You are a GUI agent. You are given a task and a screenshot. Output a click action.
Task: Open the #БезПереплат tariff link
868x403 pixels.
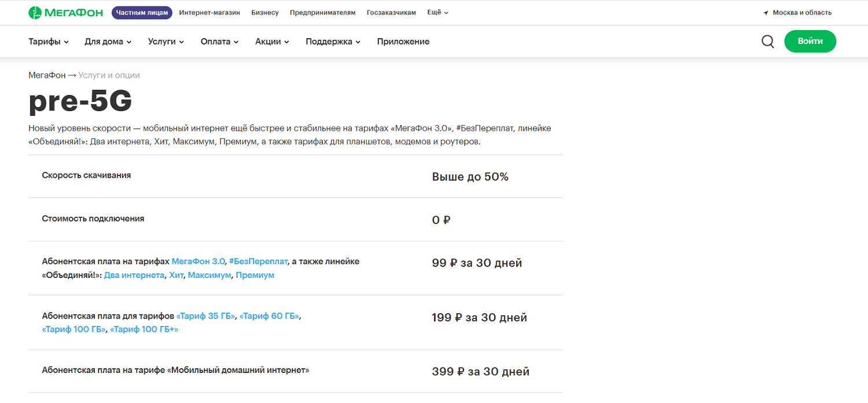pos(258,262)
